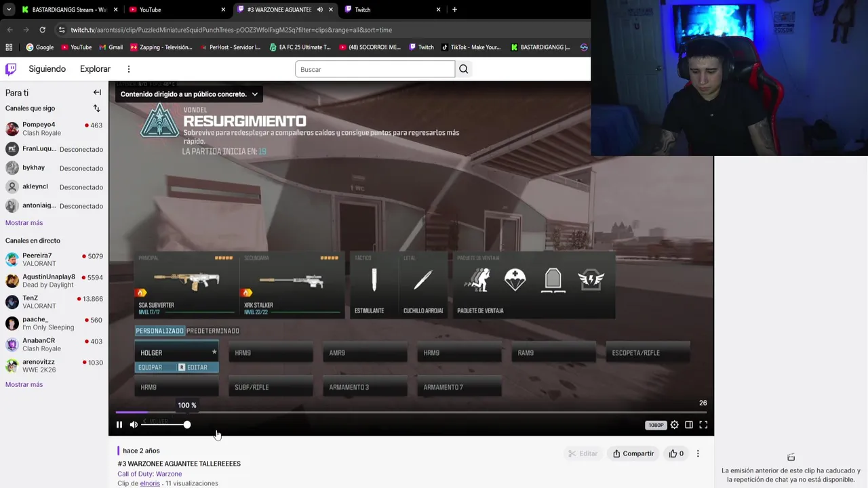Image resolution: width=868 pixels, height=488 pixels.
Task: Close the YouTube browser tab
Action: (223, 9)
